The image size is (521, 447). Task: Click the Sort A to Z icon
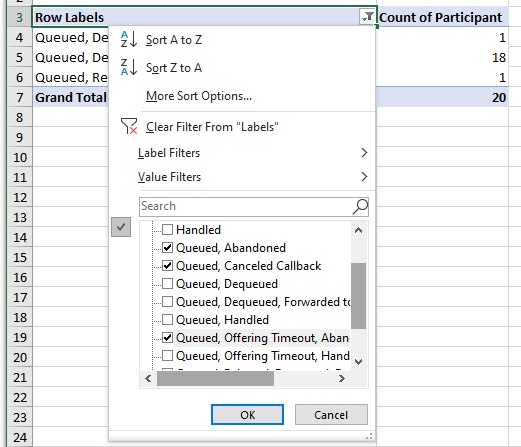click(129, 39)
